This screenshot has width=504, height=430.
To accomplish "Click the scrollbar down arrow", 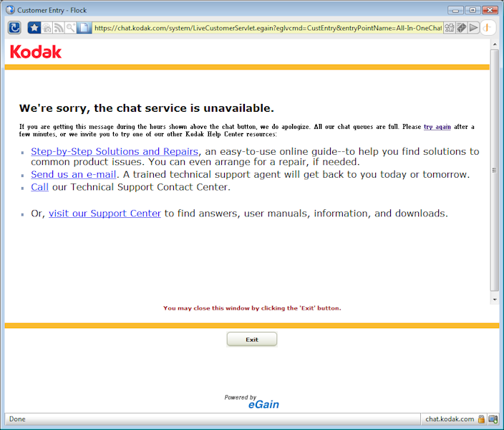I will pyautogui.click(x=495, y=300).
